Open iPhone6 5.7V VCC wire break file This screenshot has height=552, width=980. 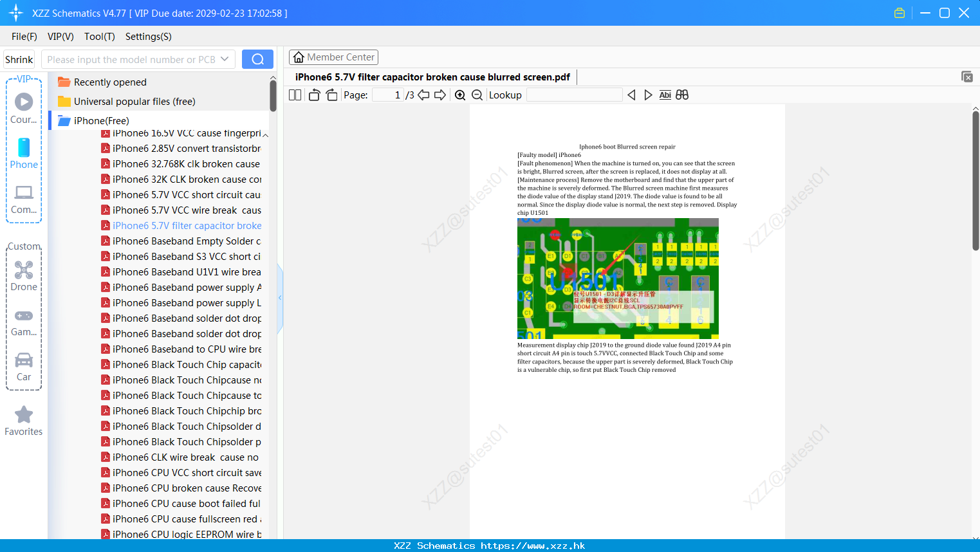coord(181,210)
